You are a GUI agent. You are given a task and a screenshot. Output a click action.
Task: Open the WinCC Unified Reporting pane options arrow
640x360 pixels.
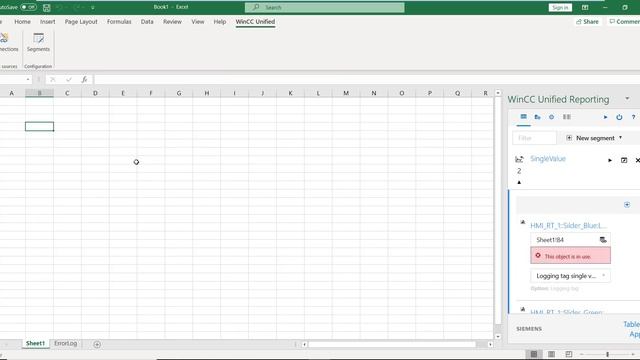pos(627,99)
